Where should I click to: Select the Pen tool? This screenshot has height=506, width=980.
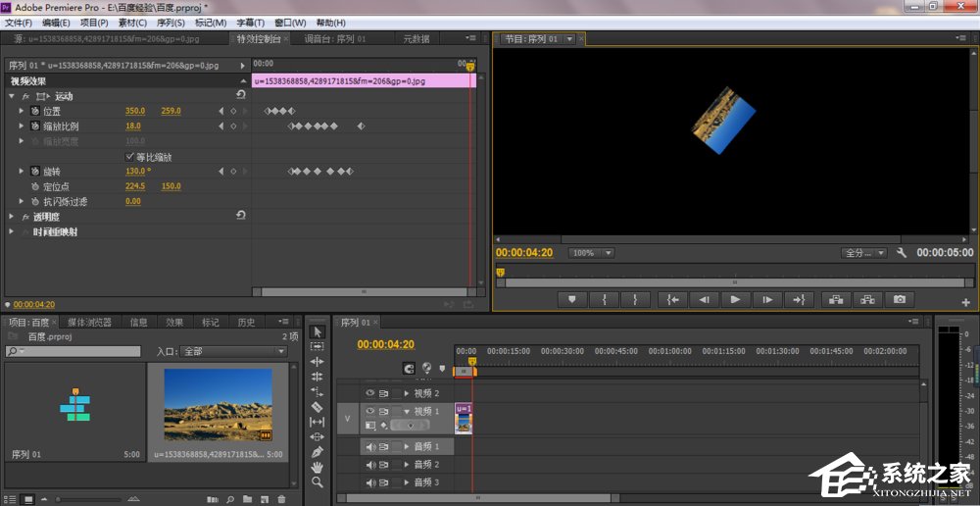point(318,452)
